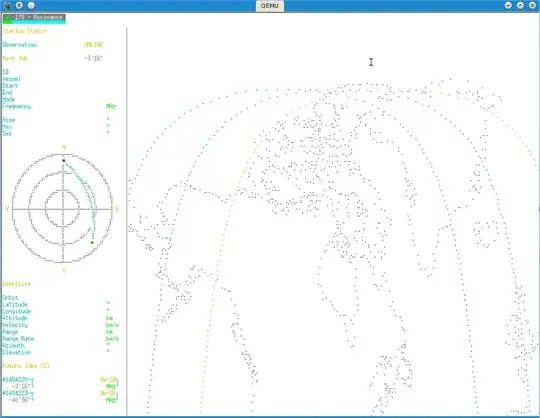540x418 pixels.
Task: Click the center crosshair of the polar plot
Action: [x=63, y=209]
